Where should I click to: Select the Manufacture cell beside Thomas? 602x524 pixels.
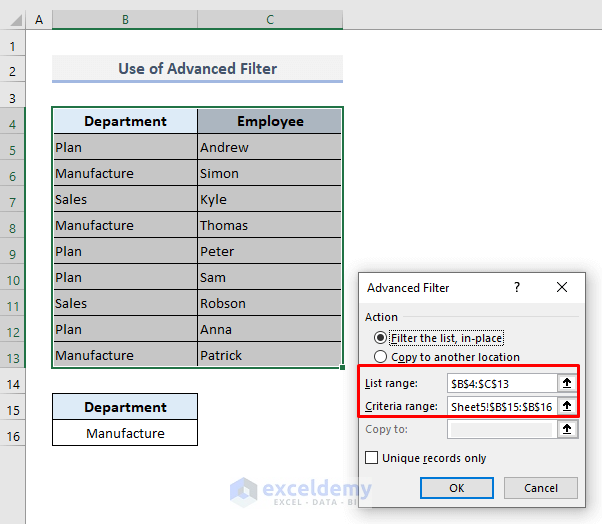pos(125,225)
